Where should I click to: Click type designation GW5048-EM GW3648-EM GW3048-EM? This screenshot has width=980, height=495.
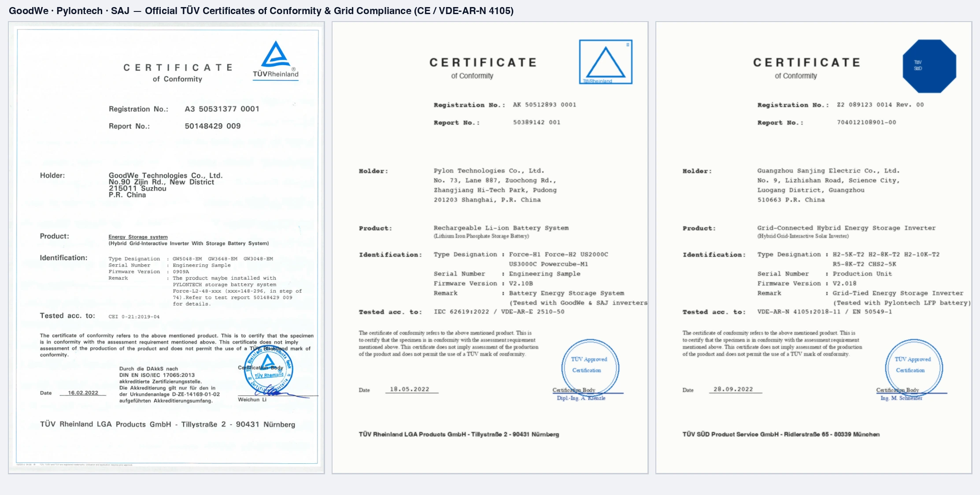pyautogui.click(x=223, y=259)
